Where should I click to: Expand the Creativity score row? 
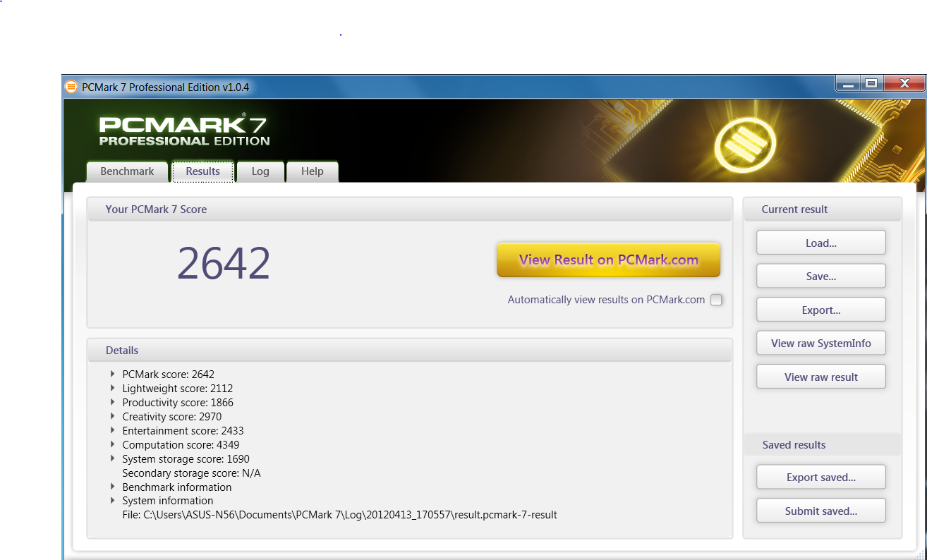(113, 416)
